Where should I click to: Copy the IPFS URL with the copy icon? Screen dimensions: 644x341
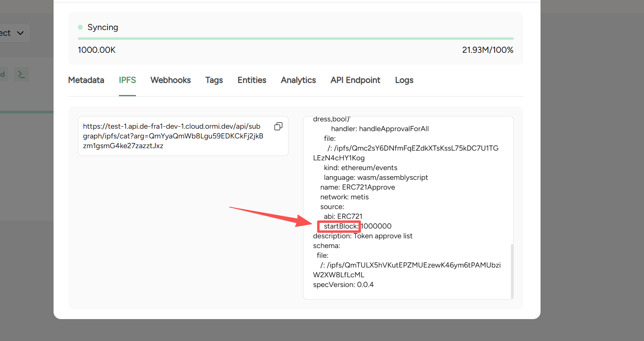tap(278, 126)
